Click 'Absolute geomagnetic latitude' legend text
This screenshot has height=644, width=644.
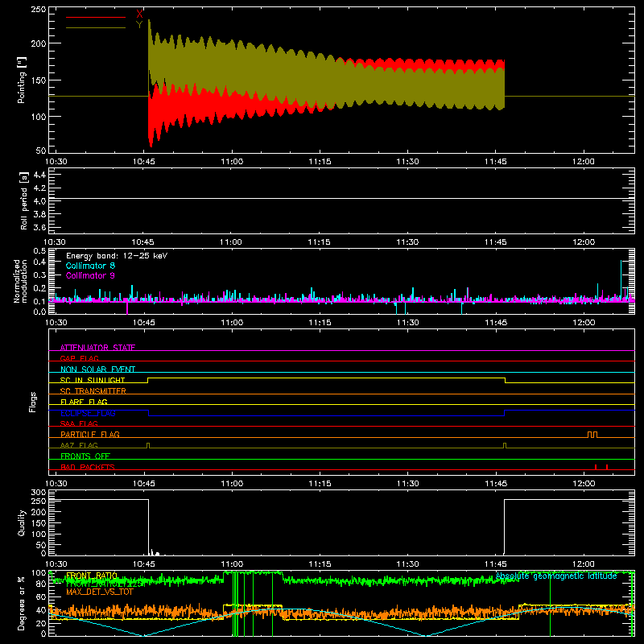point(556,576)
